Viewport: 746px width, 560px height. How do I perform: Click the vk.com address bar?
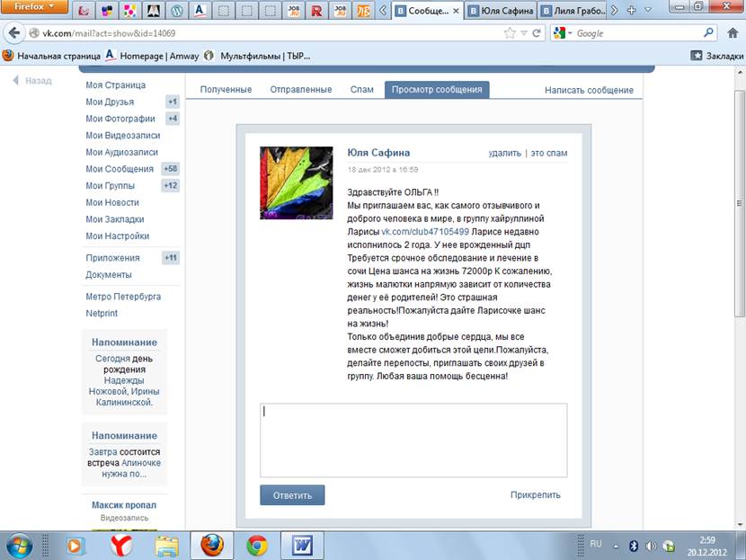tap(264, 33)
